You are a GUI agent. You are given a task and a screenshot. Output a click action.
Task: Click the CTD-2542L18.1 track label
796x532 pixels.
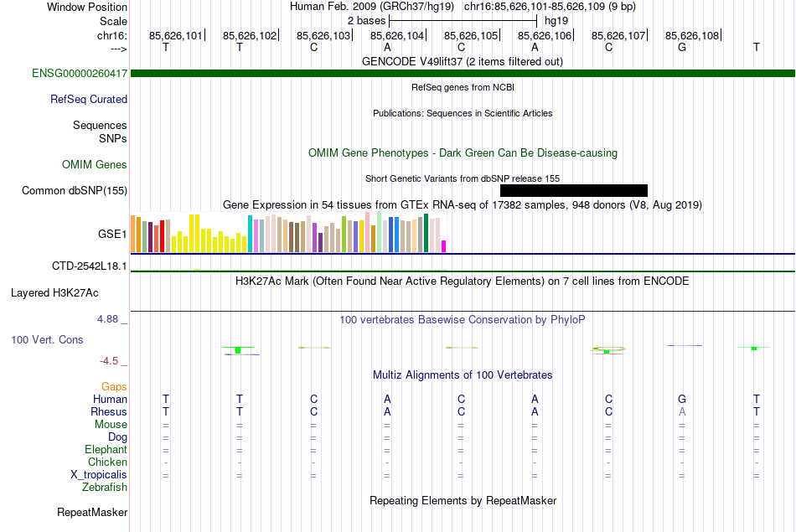point(90,266)
